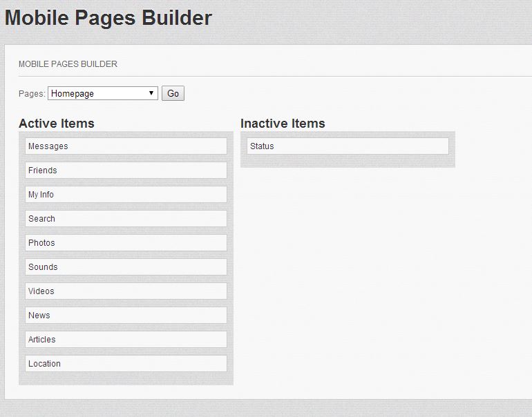Select the Articles item
The image size is (532, 417).
[126, 340]
